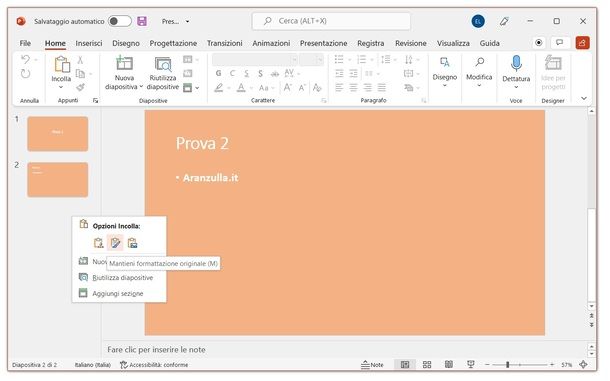Toggle the Salvataggio automatico switch

tap(120, 21)
